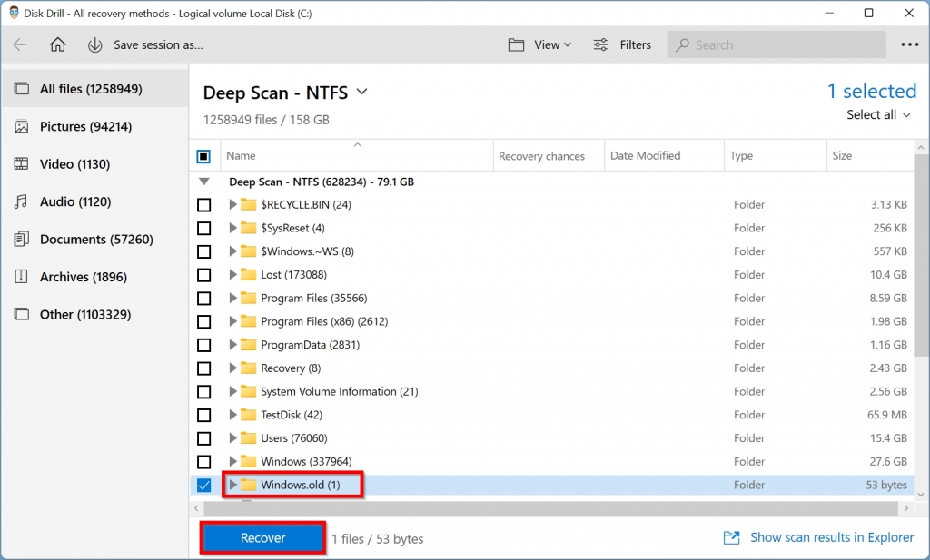This screenshot has width=930, height=560.
Task: Toggle the select-all checkbox in header
Action: tap(204, 155)
